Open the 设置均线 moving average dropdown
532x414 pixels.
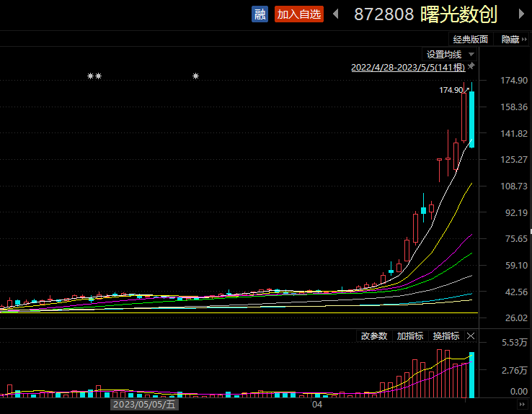450,54
